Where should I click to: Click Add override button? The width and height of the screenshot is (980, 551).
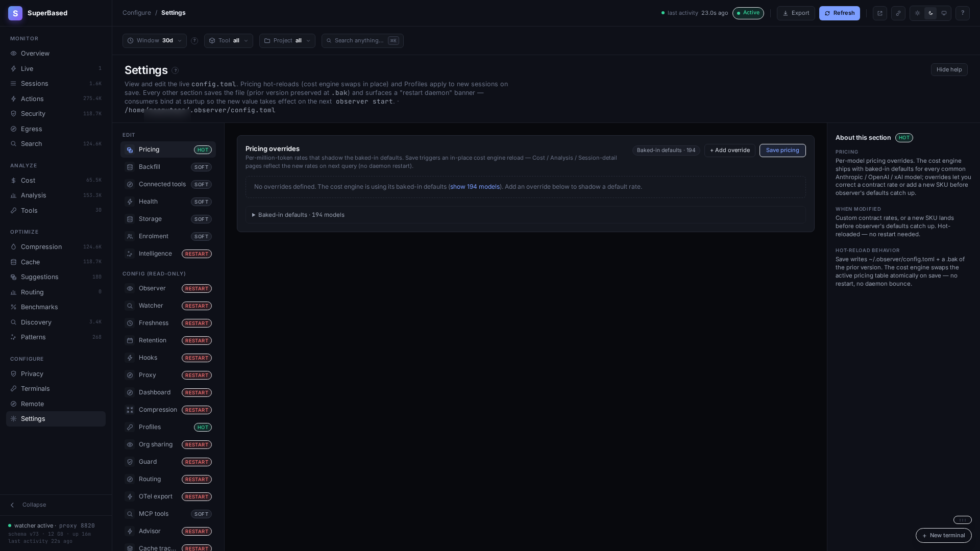coord(730,151)
